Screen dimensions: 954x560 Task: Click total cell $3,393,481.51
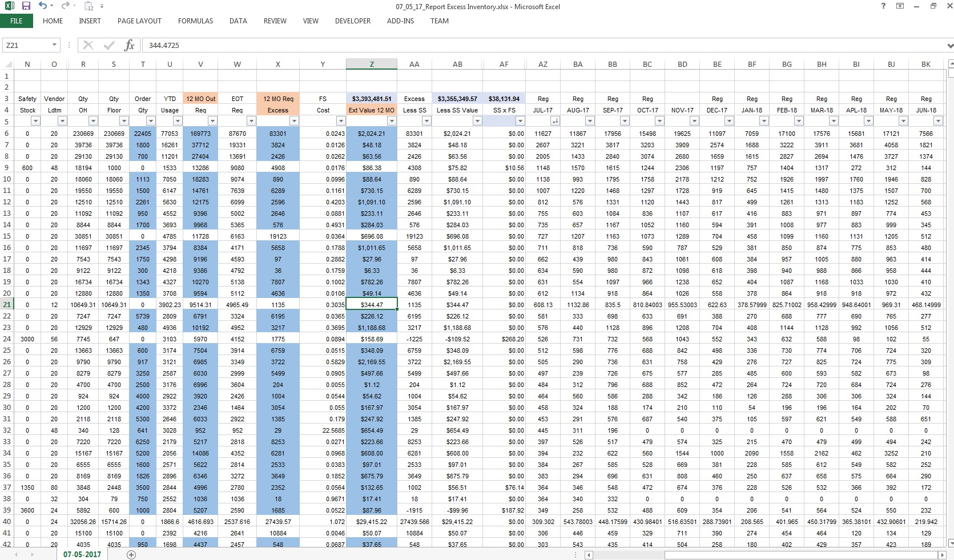pos(372,99)
